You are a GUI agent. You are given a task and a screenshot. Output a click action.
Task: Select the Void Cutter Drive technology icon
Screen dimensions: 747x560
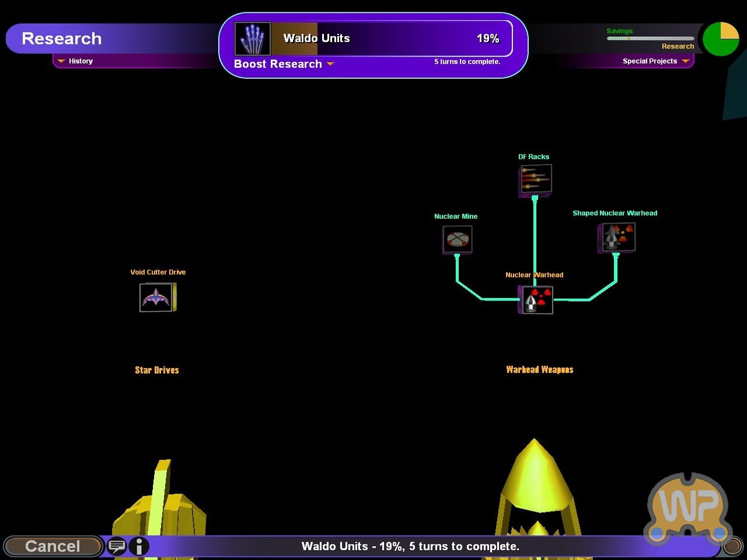pos(156,297)
